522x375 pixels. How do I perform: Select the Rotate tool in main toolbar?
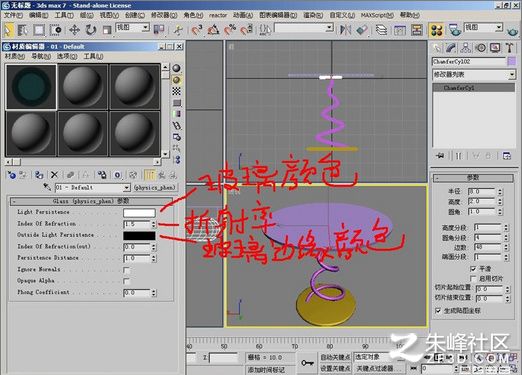pos(90,30)
